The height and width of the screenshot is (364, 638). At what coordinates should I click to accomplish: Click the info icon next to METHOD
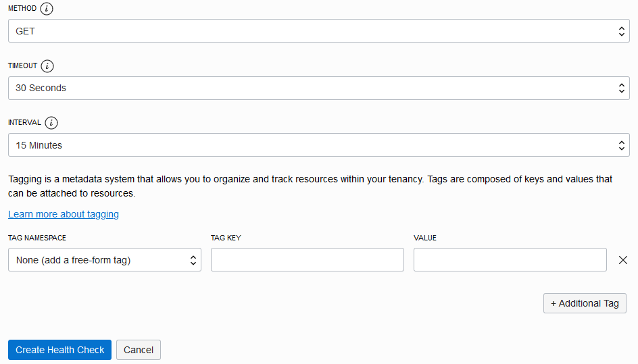tap(47, 9)
